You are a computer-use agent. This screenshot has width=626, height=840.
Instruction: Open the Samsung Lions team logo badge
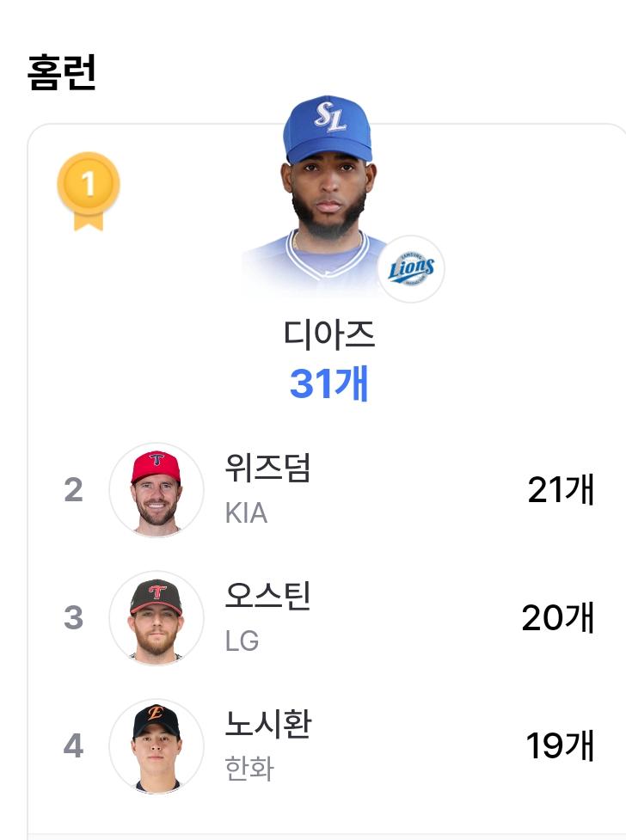(411, 268)
